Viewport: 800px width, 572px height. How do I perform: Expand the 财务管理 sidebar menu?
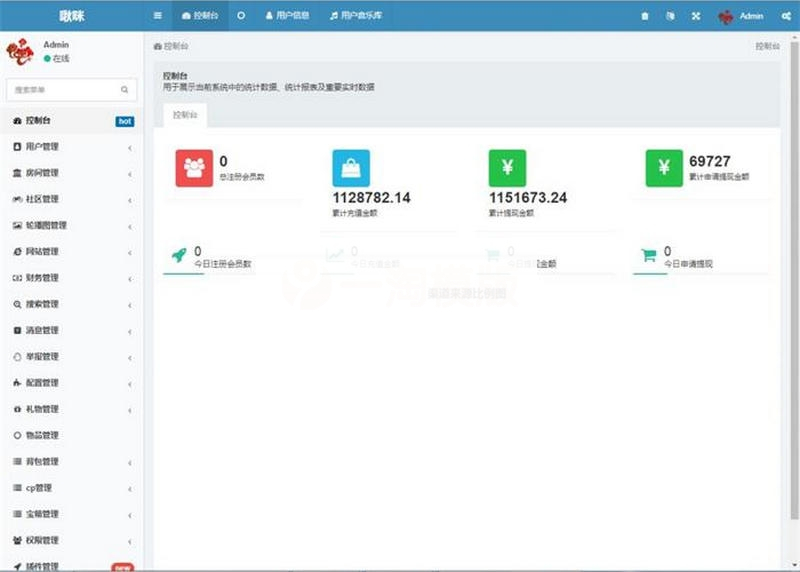(70, 278)
